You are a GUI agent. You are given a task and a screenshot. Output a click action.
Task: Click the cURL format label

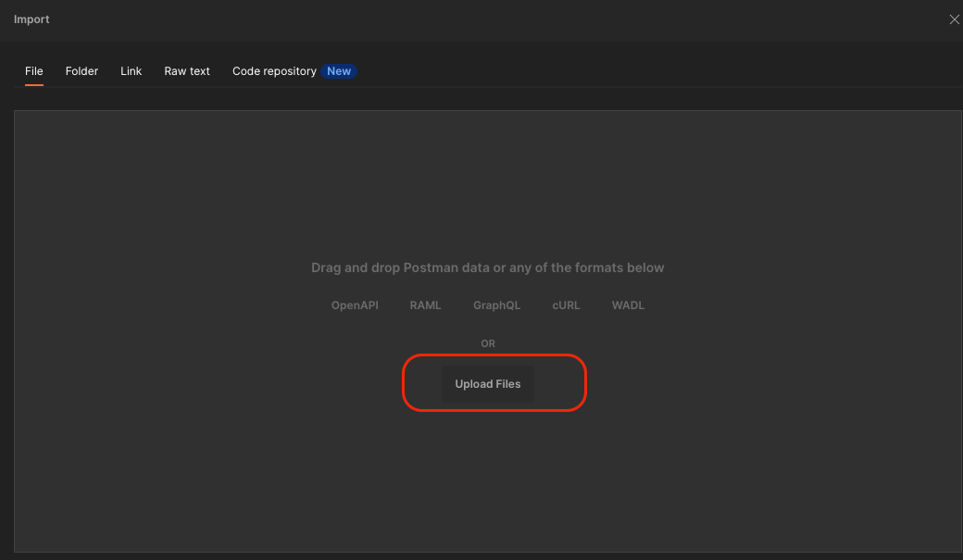coord(566,305)
